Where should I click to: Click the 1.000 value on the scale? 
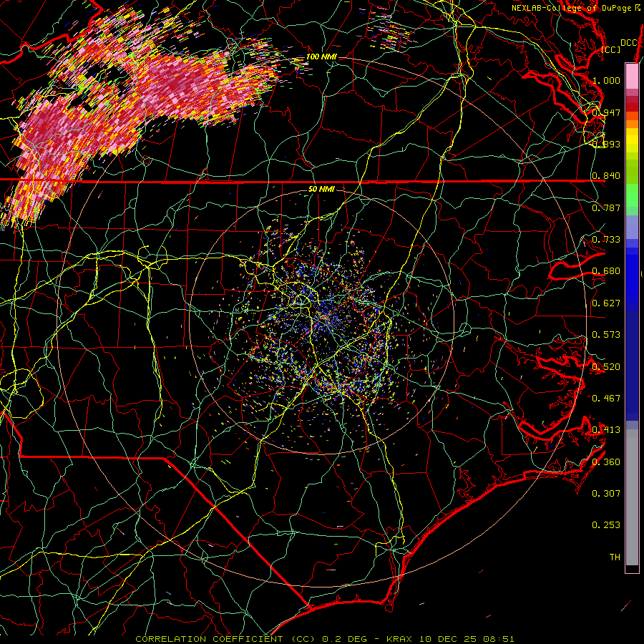tap(606, 80)
